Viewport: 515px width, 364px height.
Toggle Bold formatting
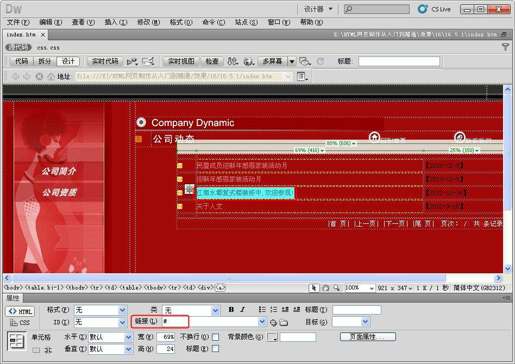coord(231,310)
